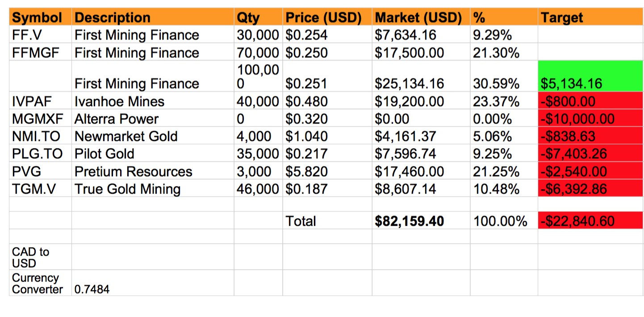Click the 0.7484 conversion rate cell
This screenshot has height=317, width=644.
coord(92,289)
